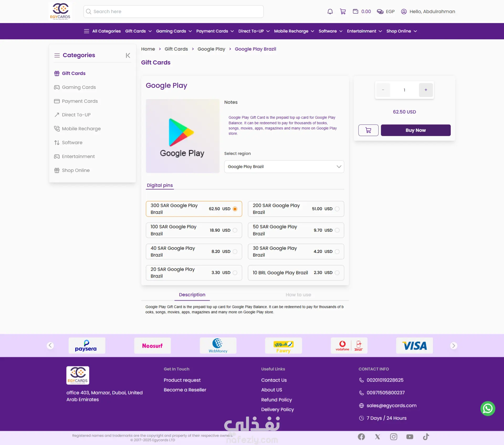The height and width of the screenshot is (445, 504).
Task: Collapse the Categories sidebar panel
Action: (x=128, y=55)
